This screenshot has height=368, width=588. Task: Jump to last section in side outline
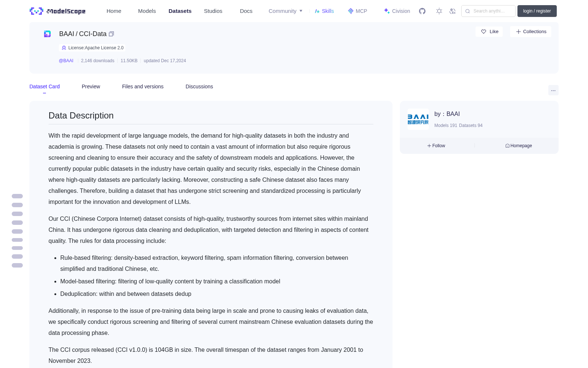click(17, 265)
